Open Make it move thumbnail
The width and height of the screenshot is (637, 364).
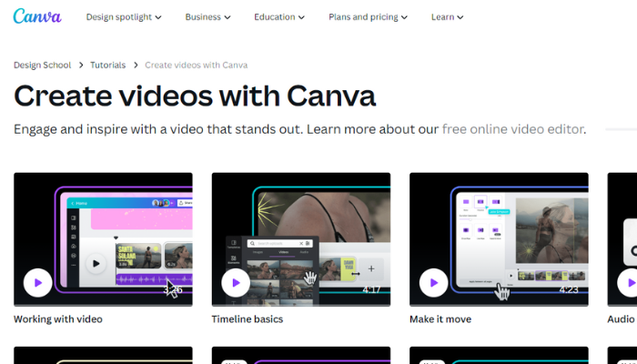pyautogui.click(x=499, y=239)
